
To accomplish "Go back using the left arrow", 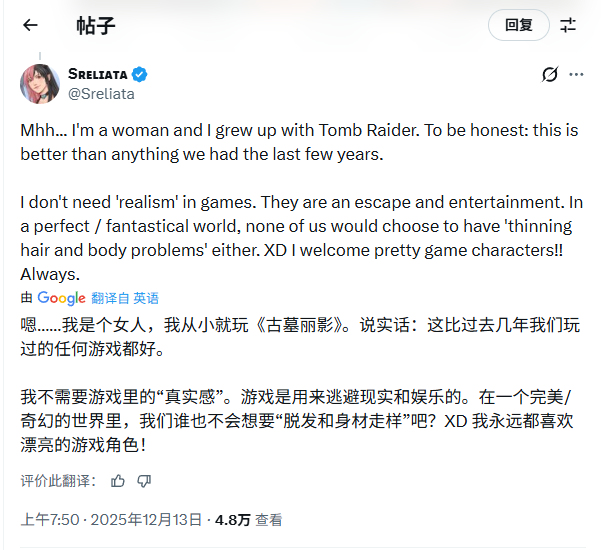I will [x=30, y=25].
